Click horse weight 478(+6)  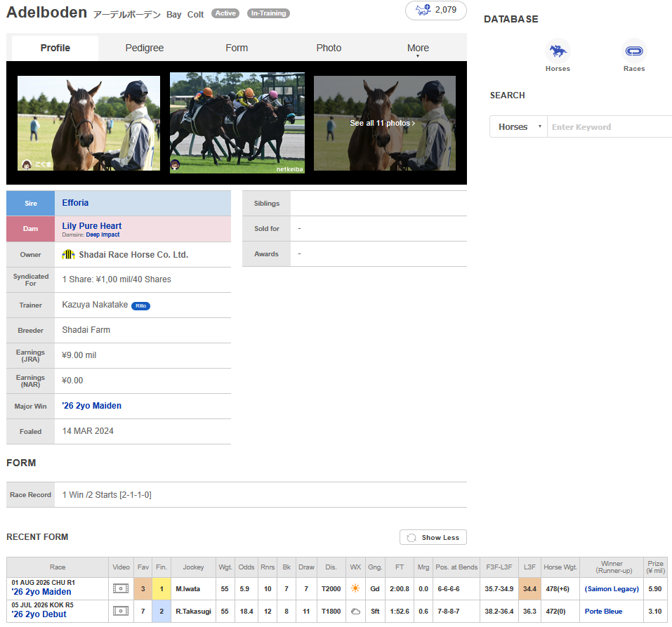coord(557,589)
